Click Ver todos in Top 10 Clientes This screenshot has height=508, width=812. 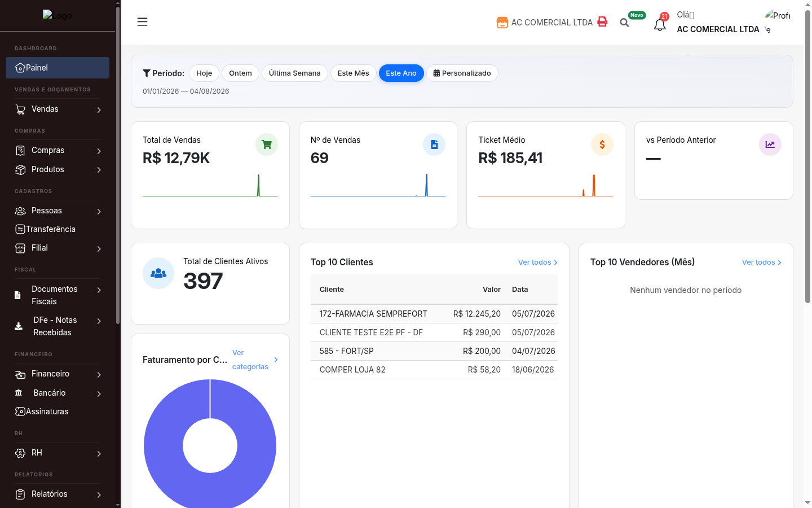coord(537,262)
